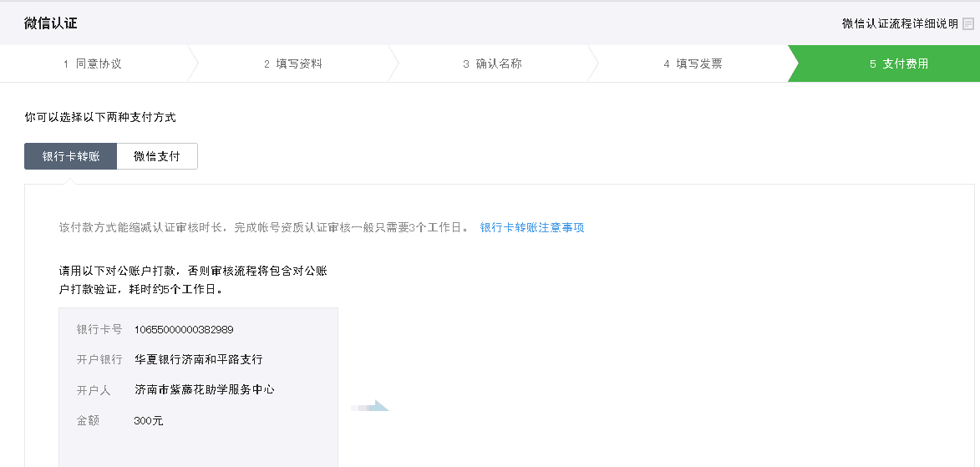Image resolution: width=980 pixels, height=467 pixels.
Task: Go to step 2 填写资料
Action: [293, 63]
